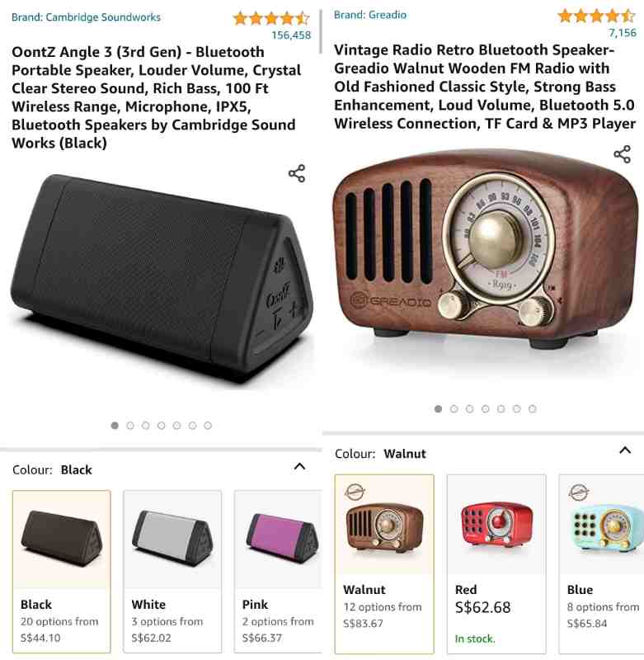Viewport: 644px width, 660px height.
Task: Select the Pink OontZ speaker colour
Action: (279, 571)
